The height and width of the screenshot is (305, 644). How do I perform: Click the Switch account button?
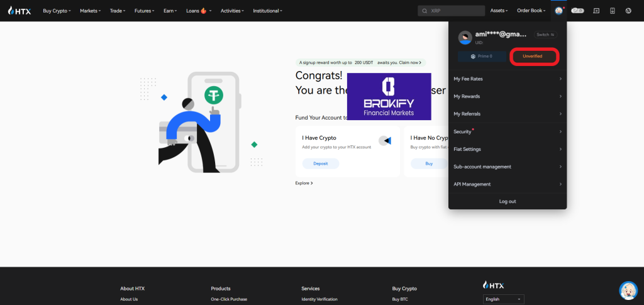545,35
